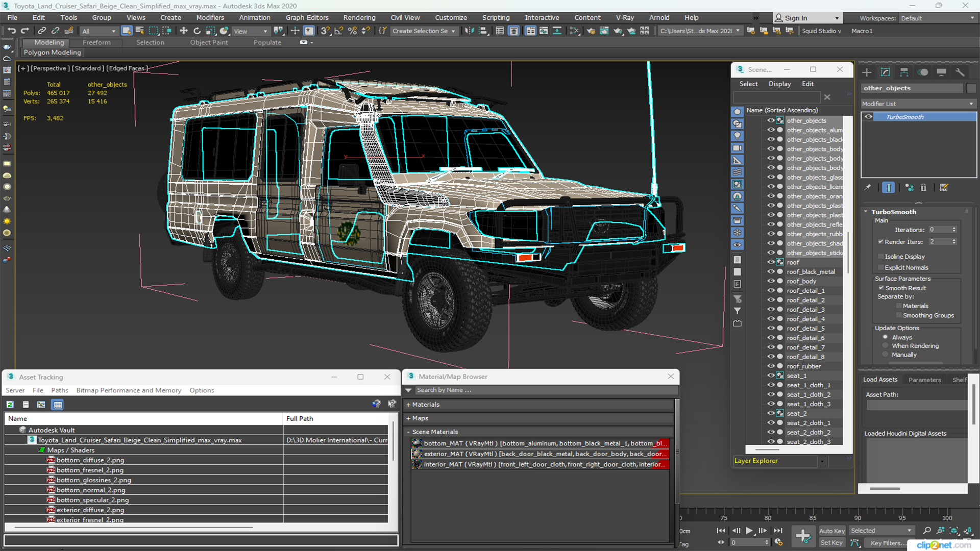Remove modifier with the trash icon
This screenshot has width=980, height=551.
point(923,188)
